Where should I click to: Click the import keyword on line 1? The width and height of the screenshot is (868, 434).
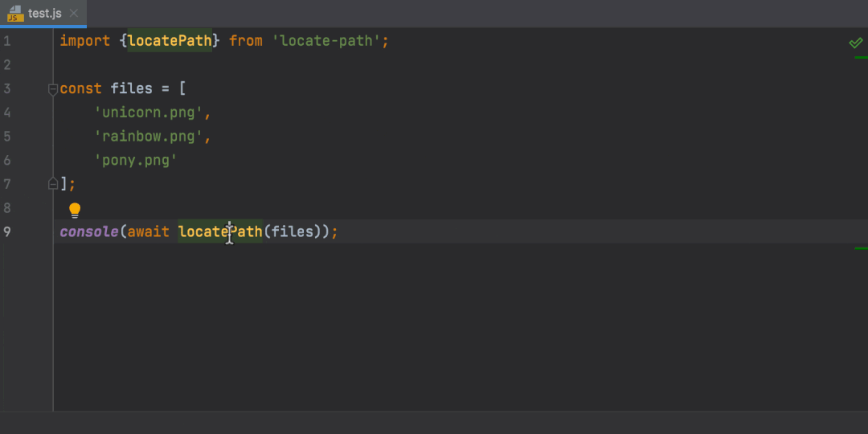84,41
